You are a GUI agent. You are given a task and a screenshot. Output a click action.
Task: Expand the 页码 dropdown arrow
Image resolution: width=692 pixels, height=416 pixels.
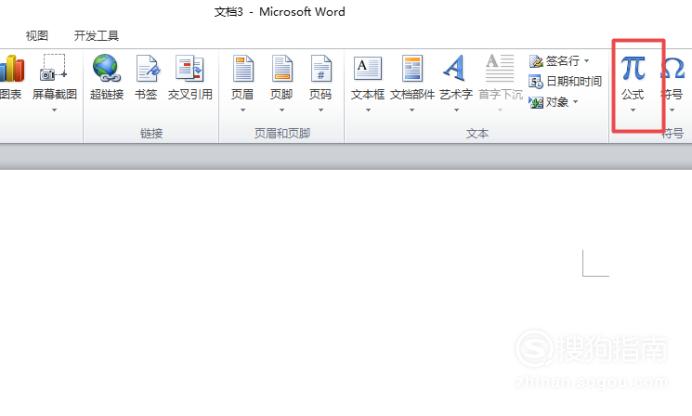pos(321,110)
